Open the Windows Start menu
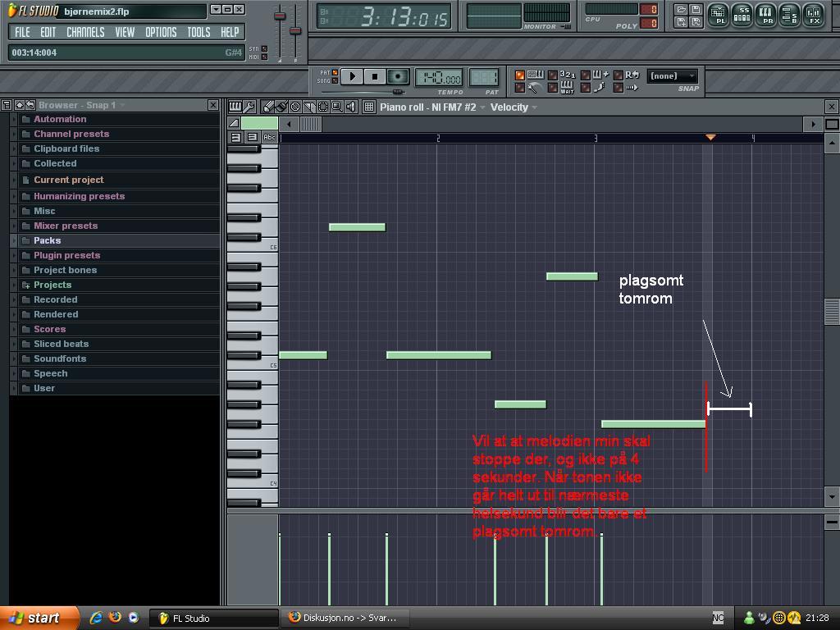The image size is (840, 630). click(39, 618)
